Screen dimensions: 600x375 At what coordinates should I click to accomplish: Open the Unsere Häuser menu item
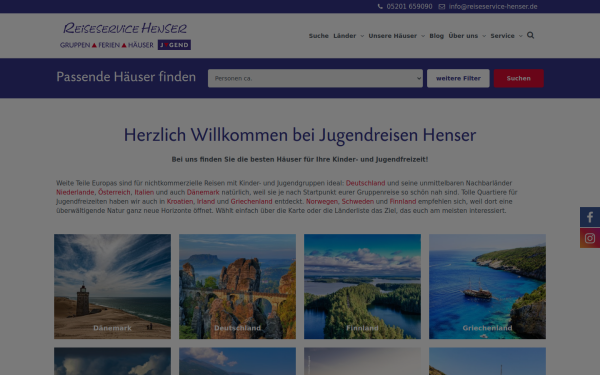(x=393, y=36)
